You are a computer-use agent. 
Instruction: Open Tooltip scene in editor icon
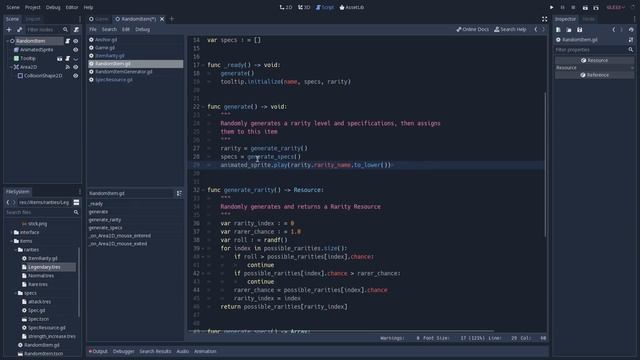coord(60,58)
